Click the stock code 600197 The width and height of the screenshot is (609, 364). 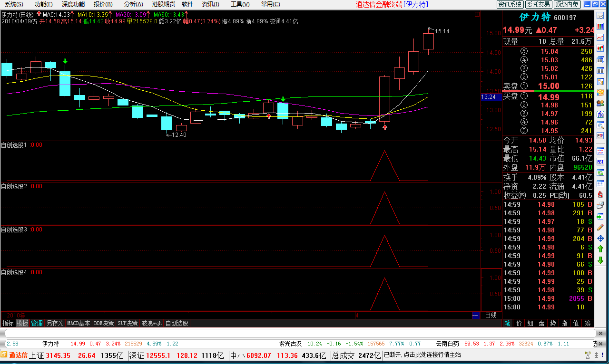coord(564,18)
